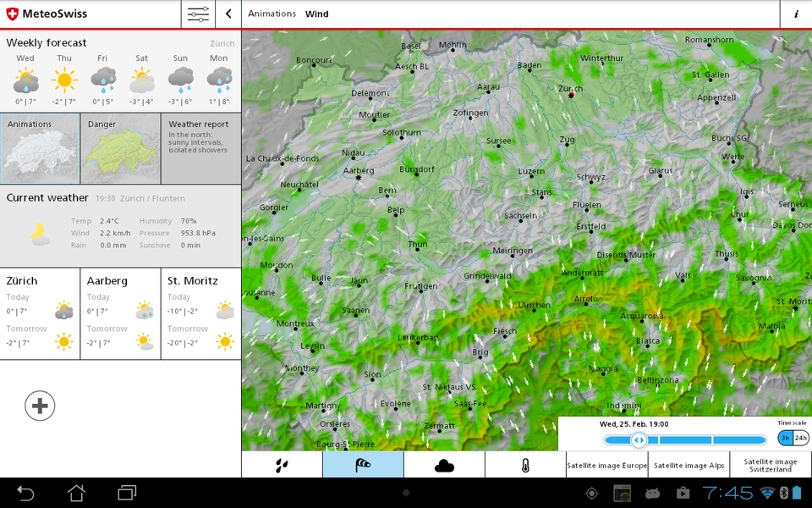Open the Weather report tile
The image size is (812, 508).
201,149
